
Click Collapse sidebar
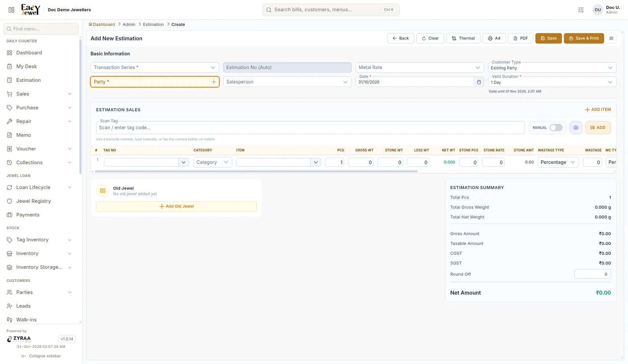41,356
